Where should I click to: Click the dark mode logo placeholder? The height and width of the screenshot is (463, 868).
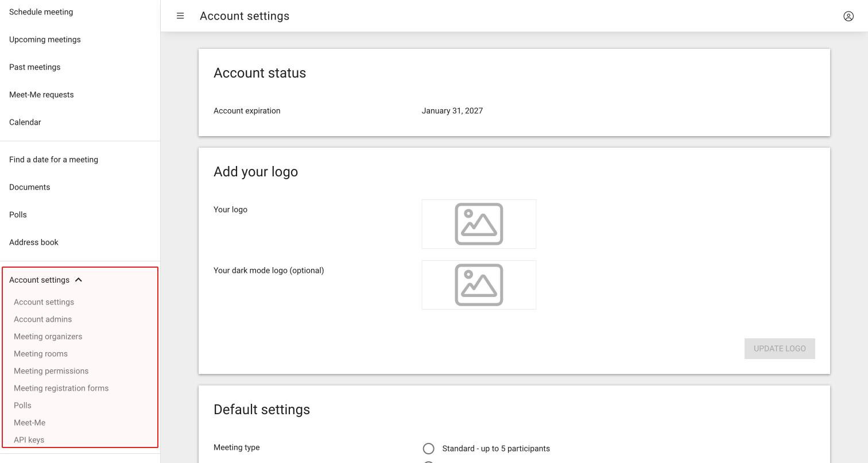point(479,285)
